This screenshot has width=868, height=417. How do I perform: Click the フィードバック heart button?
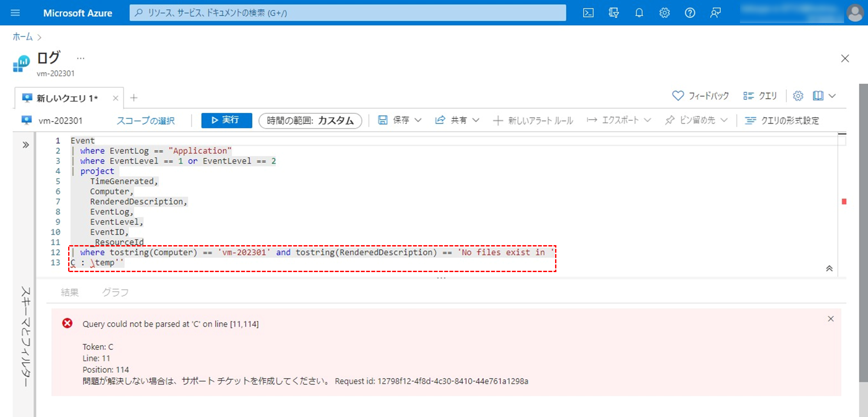(x=700, y=96)
